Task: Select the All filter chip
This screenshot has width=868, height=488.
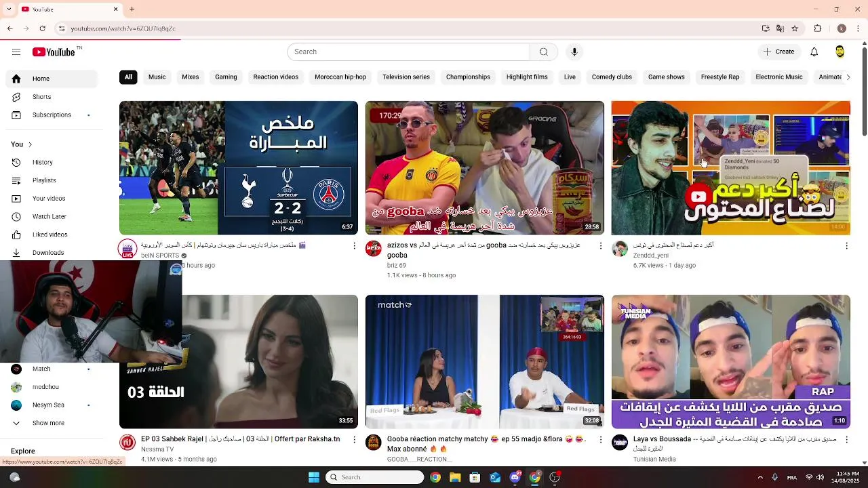Action: (x=128, y=77)
